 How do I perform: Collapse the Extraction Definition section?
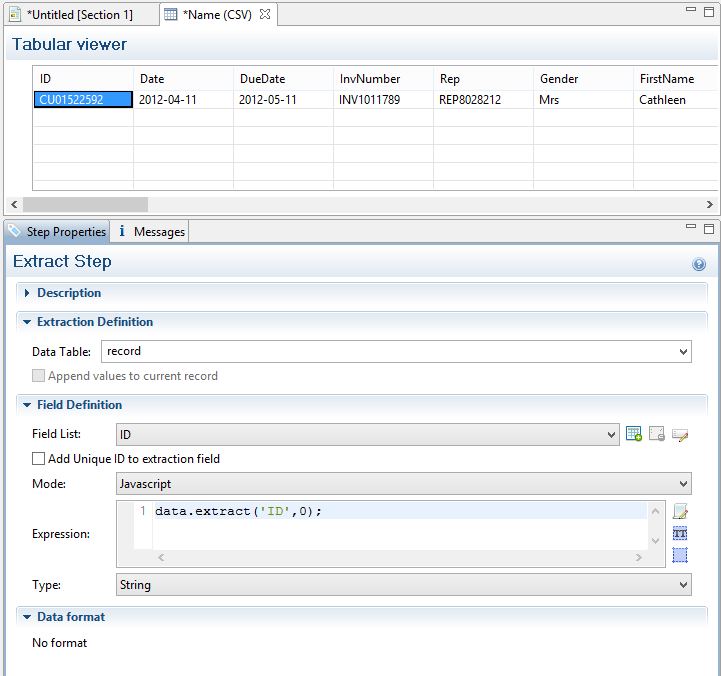pos(27,322)
